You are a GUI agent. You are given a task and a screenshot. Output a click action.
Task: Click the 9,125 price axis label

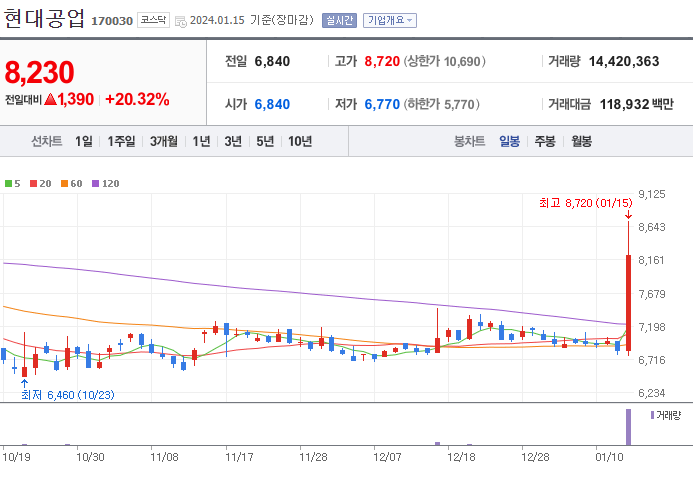pos(651,194)
